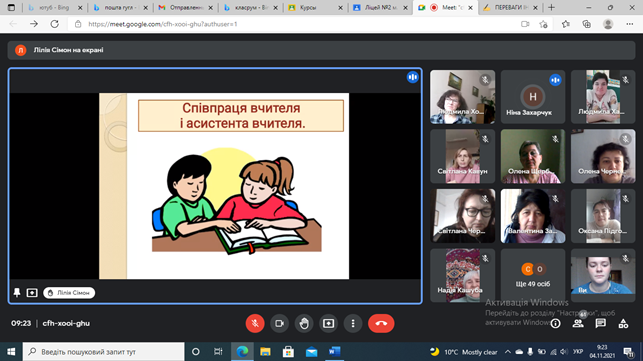Select Світлана Кавун video tile
This screenshot has width=643, height=361.
463,156
